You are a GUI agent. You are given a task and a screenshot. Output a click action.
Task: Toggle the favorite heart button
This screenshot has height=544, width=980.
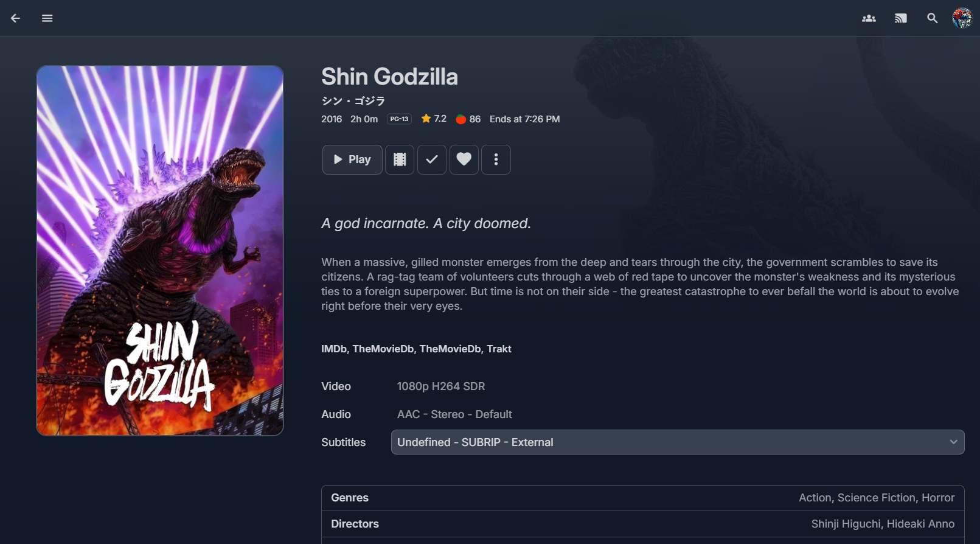tap(464, 159)
